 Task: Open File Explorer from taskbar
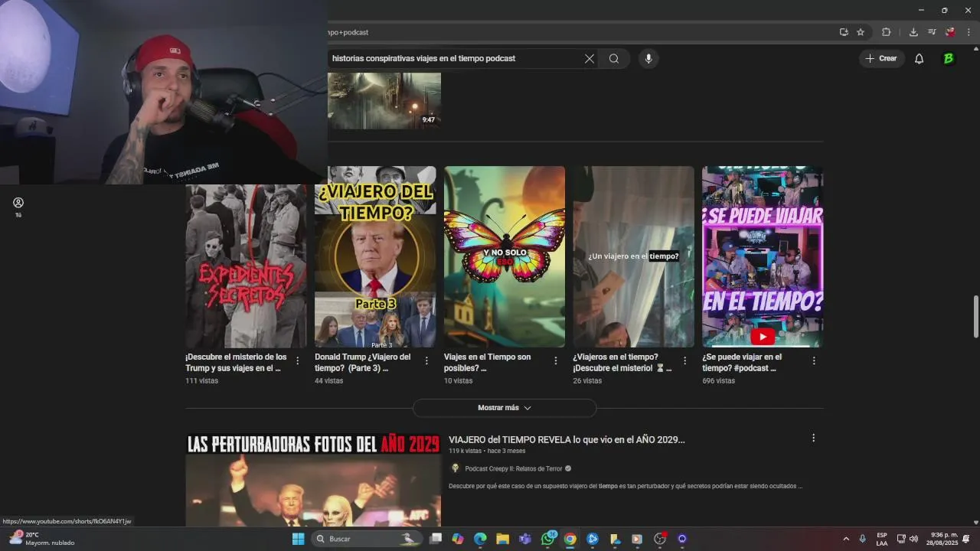pos(502,539)
